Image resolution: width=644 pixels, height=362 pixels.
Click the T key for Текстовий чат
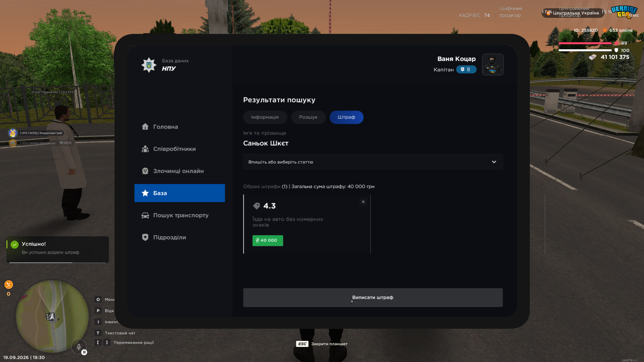click(98, 333)
